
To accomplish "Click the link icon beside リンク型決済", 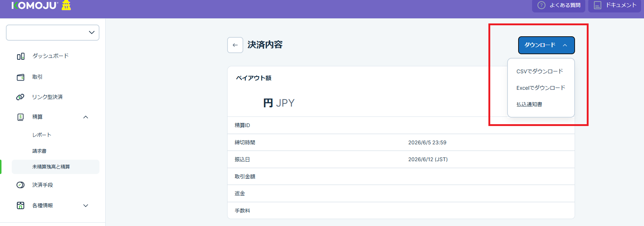I will pos(20,97).
